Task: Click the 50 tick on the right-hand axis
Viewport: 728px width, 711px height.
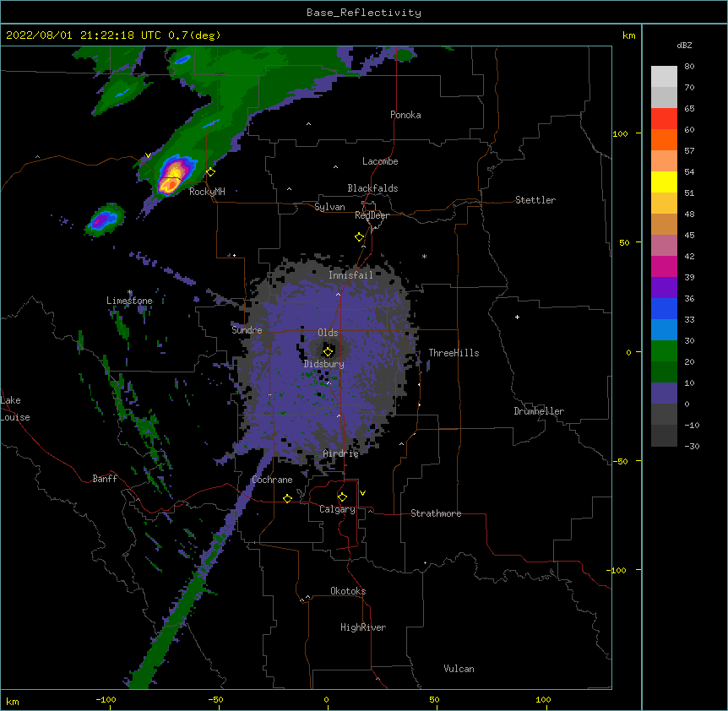Action: point(624,242)
